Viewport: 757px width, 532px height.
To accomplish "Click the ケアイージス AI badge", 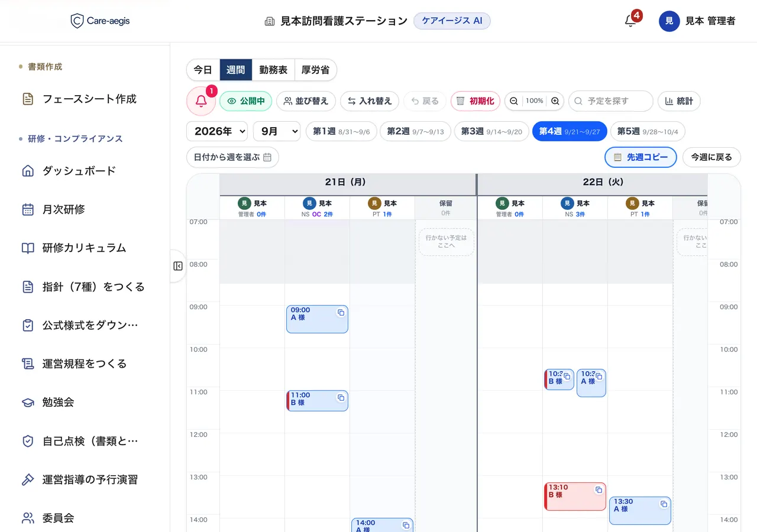I will click(x=452, y=21).
